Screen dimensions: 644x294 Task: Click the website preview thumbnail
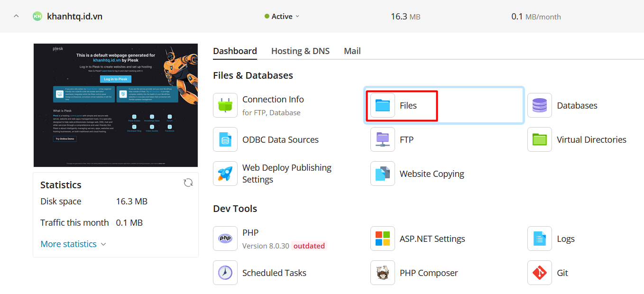pos(116,105)
